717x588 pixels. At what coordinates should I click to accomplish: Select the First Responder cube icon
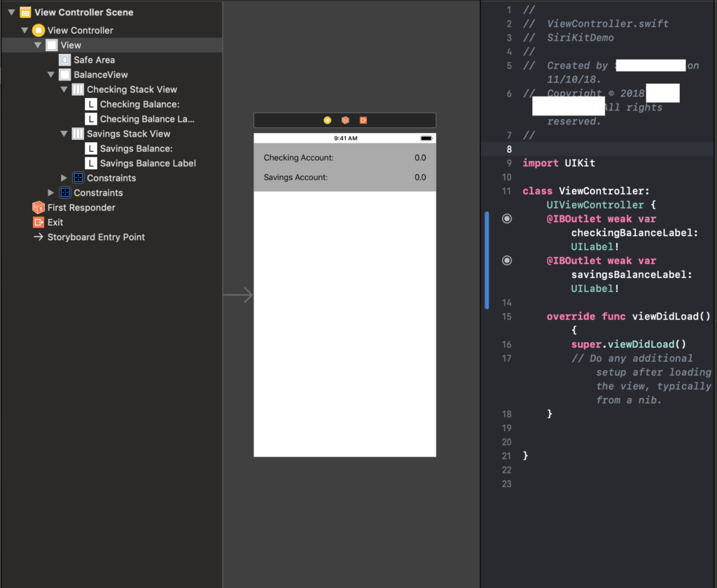39,207
